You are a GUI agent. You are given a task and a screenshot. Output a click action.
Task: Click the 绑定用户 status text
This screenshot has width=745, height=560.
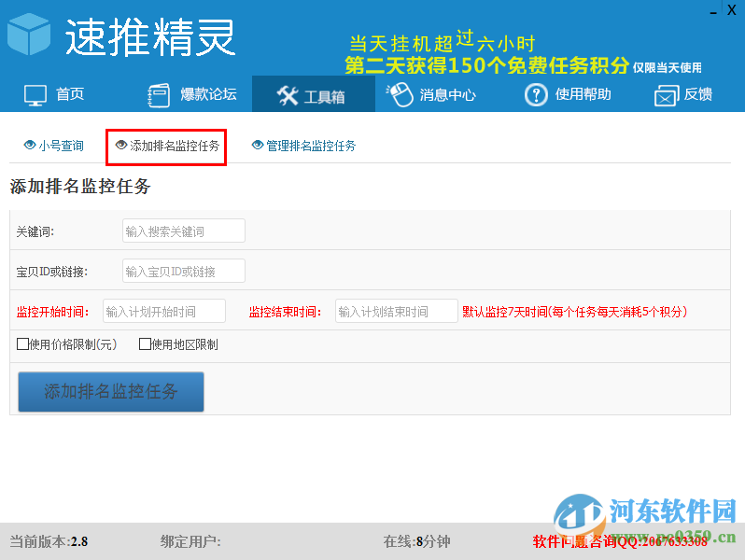(190, 541)
